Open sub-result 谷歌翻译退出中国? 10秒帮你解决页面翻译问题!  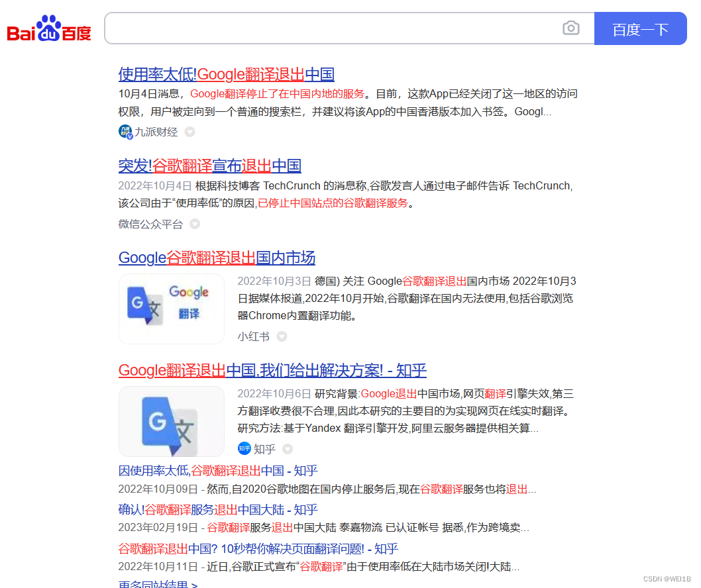[x=258, y=549]
